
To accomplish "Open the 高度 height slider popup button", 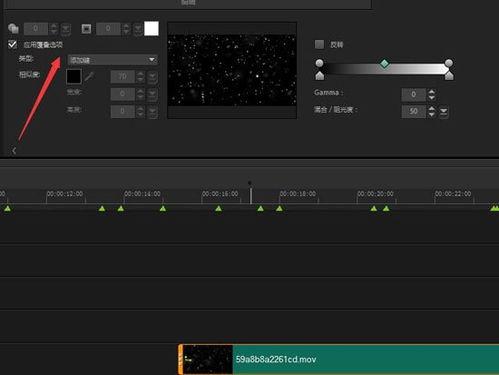I will (x=152, y=111).
